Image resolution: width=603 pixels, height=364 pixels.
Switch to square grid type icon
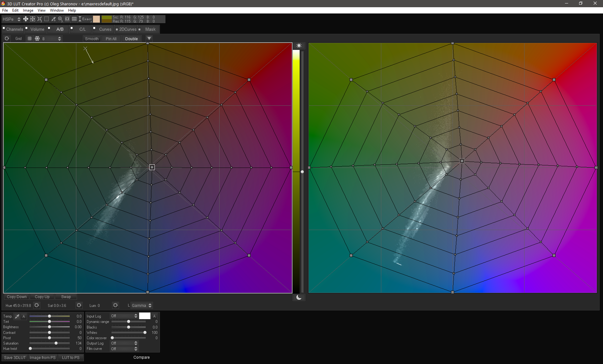30,39
